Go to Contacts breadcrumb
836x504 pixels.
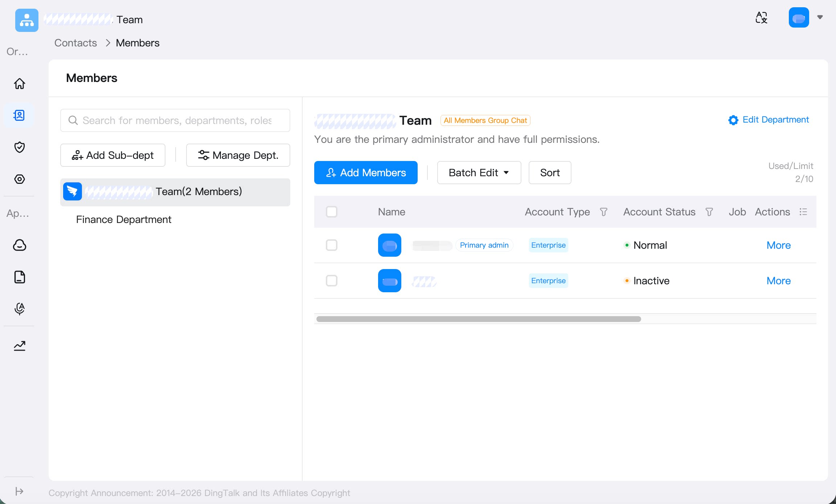[75, 43]
